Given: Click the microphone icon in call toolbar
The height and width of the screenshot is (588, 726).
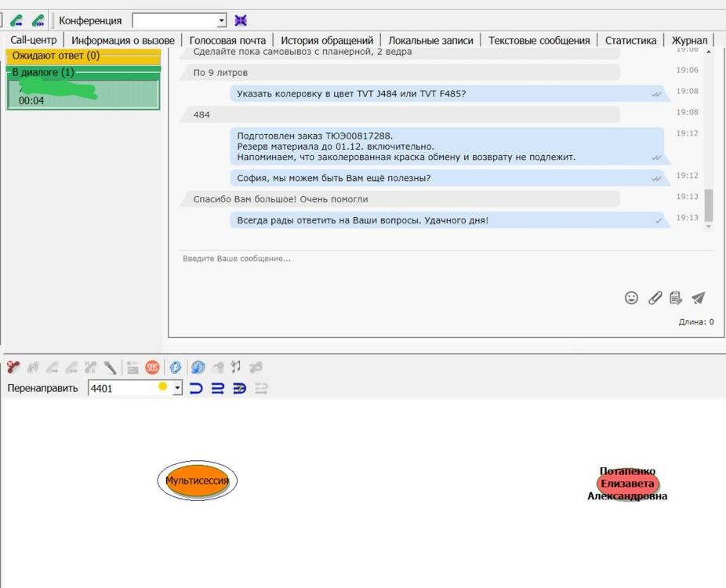Looking at the screenshot, I should click(x=111, y=367).
